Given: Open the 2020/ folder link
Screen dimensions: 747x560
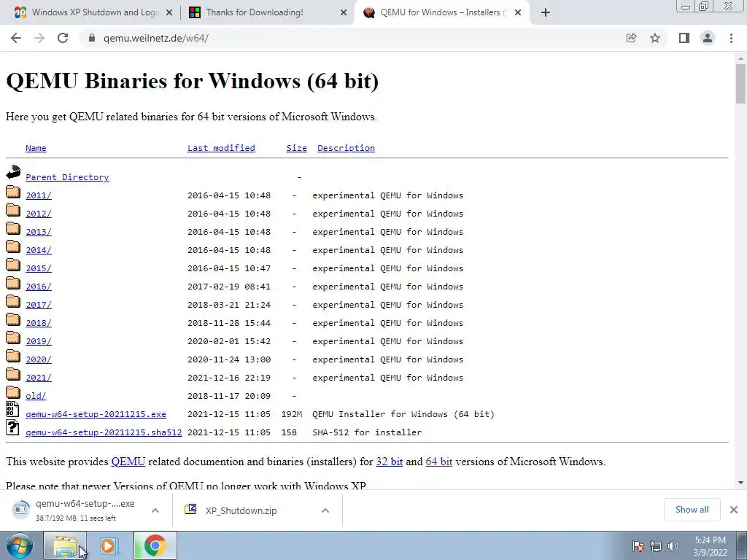Looking at the screenshot, I should [39, 359].
